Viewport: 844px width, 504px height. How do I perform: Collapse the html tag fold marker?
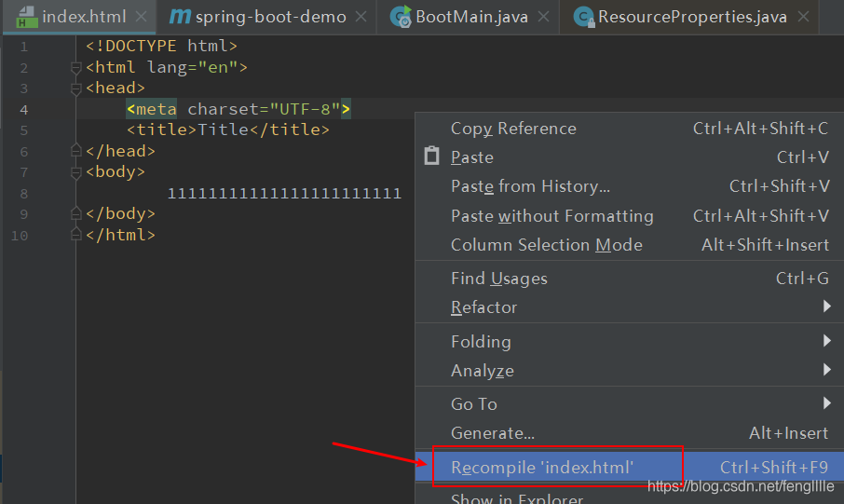coord(75,68)
